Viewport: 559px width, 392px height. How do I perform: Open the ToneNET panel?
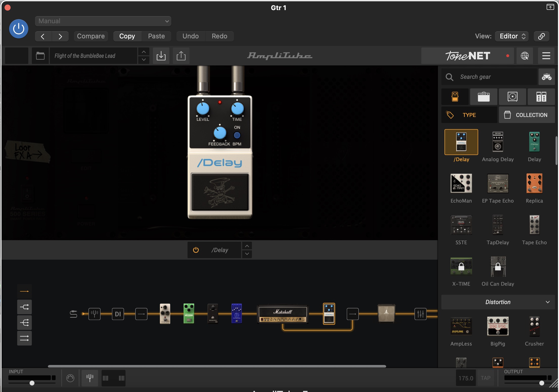pyautogui.click(x=467, y=56)
